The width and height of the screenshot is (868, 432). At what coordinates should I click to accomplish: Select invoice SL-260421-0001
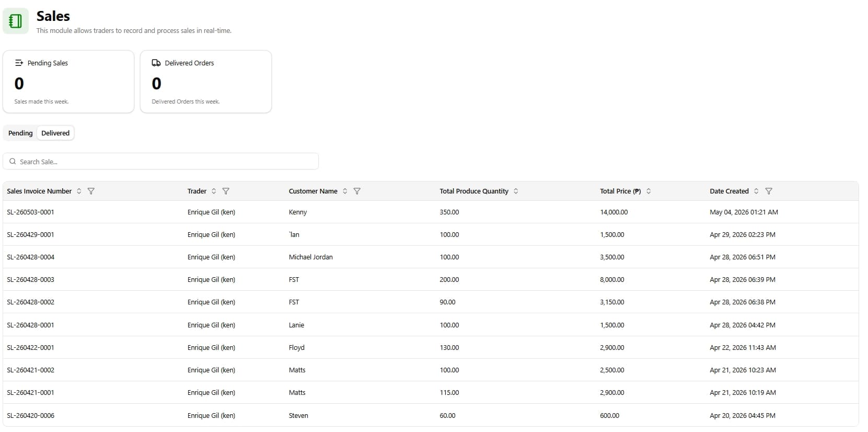click(x=30, y=392)
